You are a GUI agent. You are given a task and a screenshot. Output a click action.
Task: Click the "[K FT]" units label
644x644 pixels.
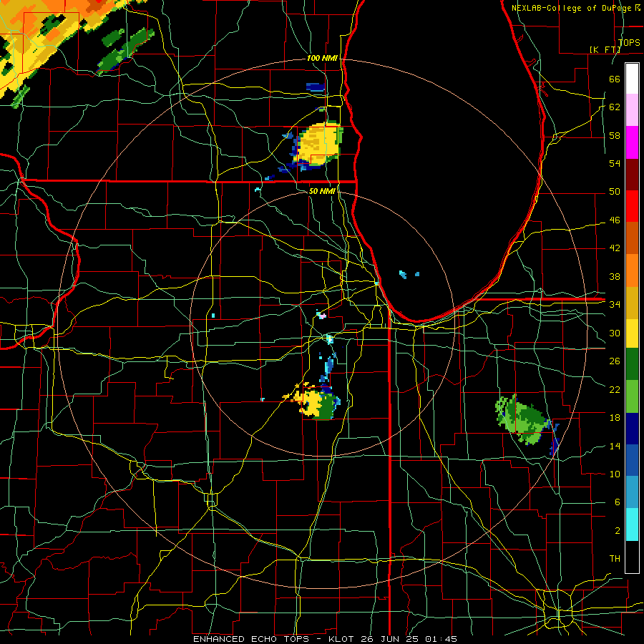(605, 49)
